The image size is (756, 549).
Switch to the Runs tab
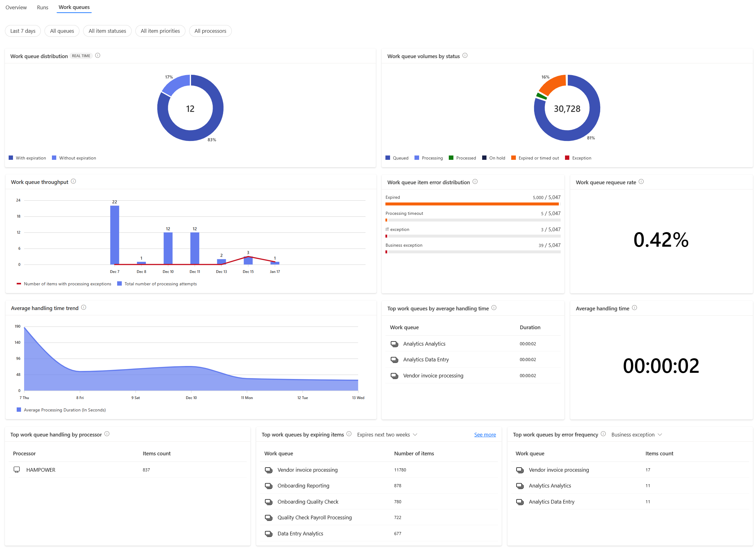click(42, 7)
